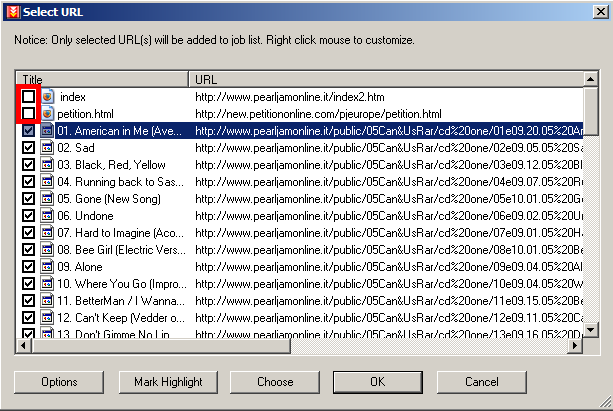The height and width of the screenshot is (411, 613).
Task: Click the Mark Highlight button
Action: pos(168,382)
